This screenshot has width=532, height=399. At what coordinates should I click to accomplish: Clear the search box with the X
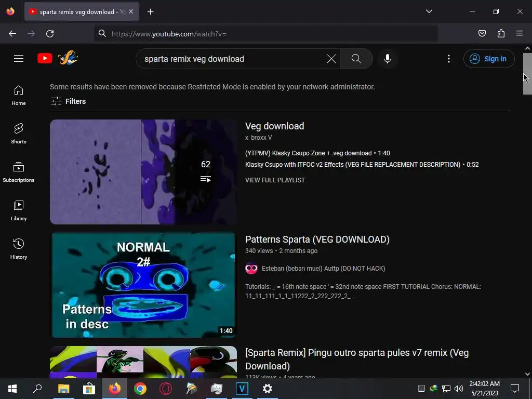331,59
